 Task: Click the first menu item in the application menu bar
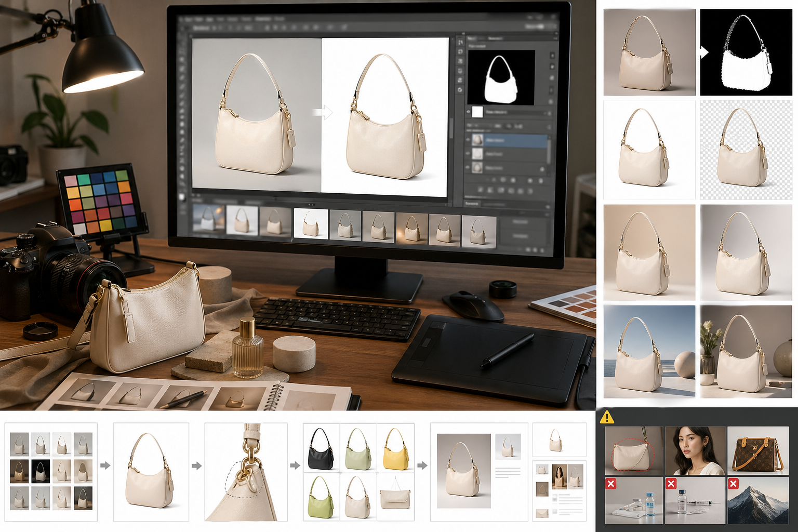point(188,19)
